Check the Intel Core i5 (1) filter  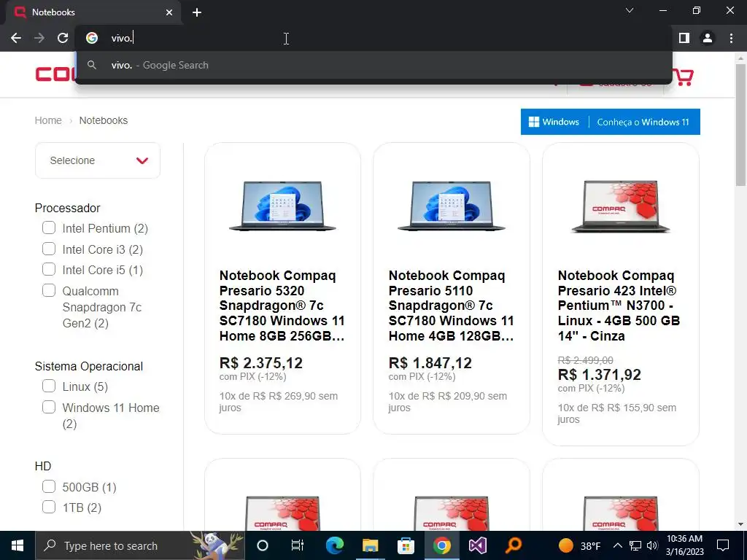49,269
